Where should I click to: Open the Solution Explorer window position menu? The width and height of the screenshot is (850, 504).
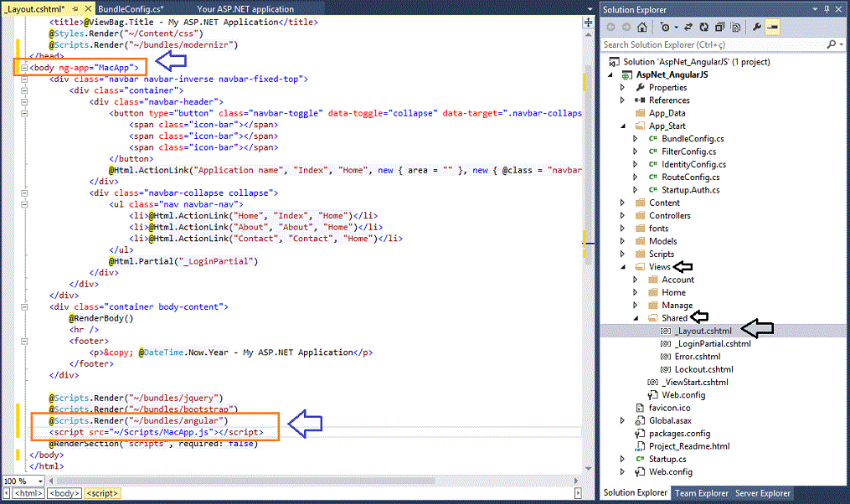click(815, 9)
